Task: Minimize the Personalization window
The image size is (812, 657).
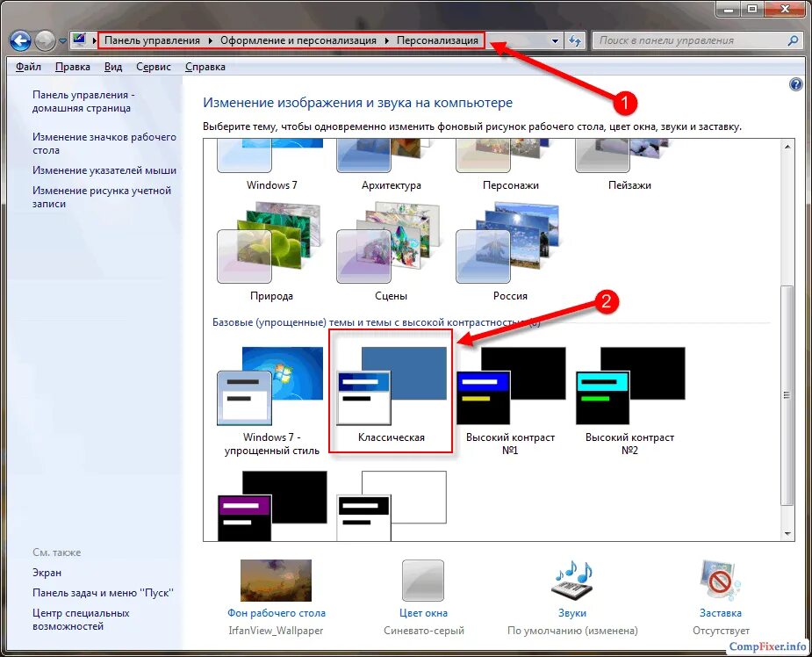Action: pos(728,9)
